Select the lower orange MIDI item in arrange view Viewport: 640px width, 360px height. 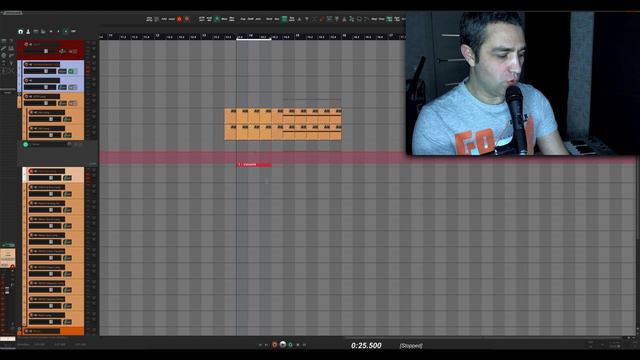tap(283, 132)
